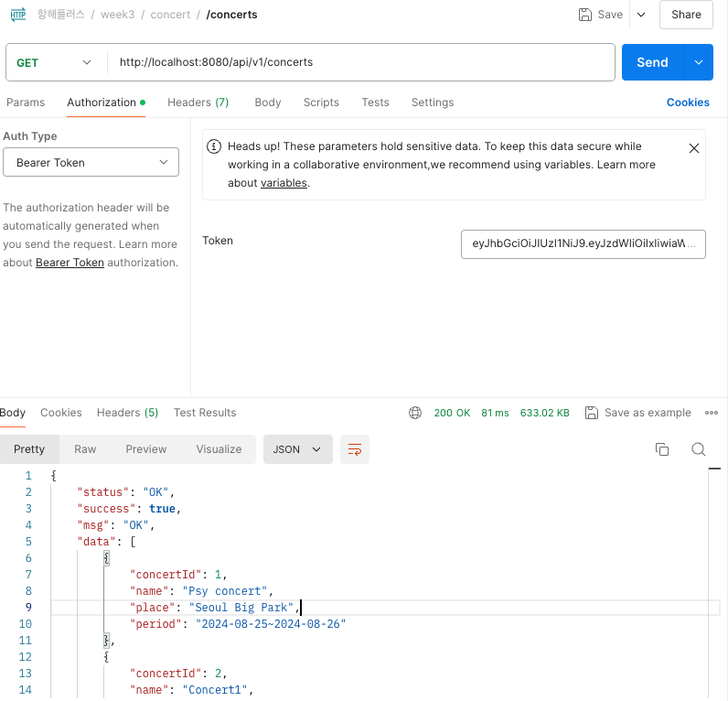Open the Test Results tab
728x701 pixels.
tap(205, 413)
